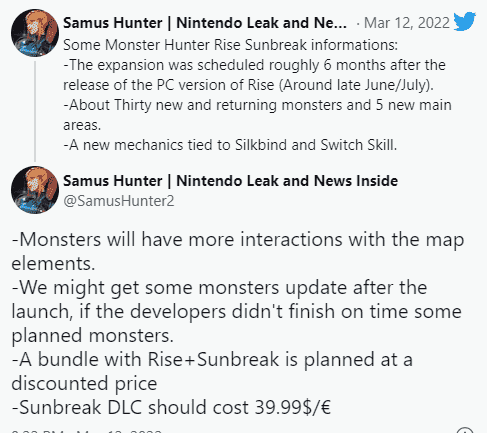Click the 'Sunbreak DLC should cost 39.99$/€' line
Screen dimensions: 487x433
(x=171, y=408)
